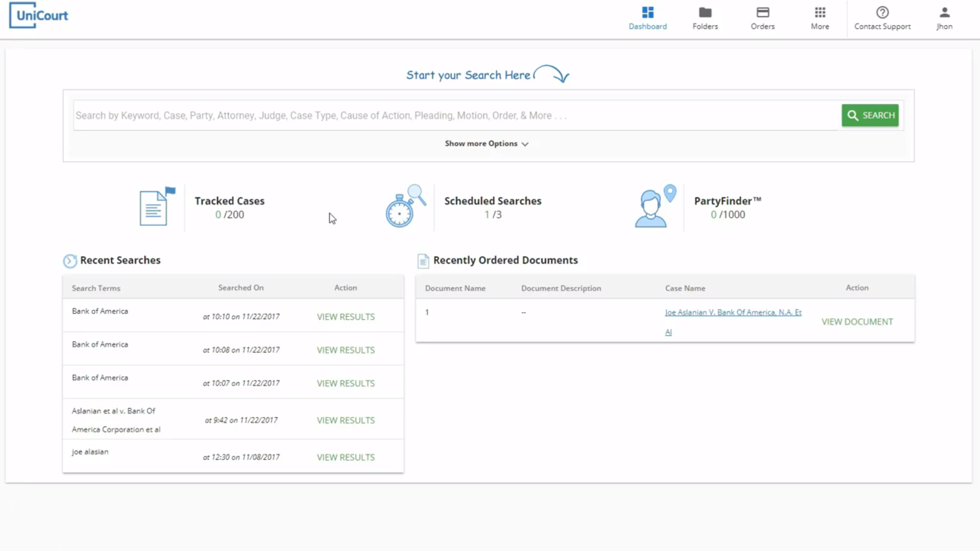
Task: Click the Recent Searches clock icon
Action: 70,261
